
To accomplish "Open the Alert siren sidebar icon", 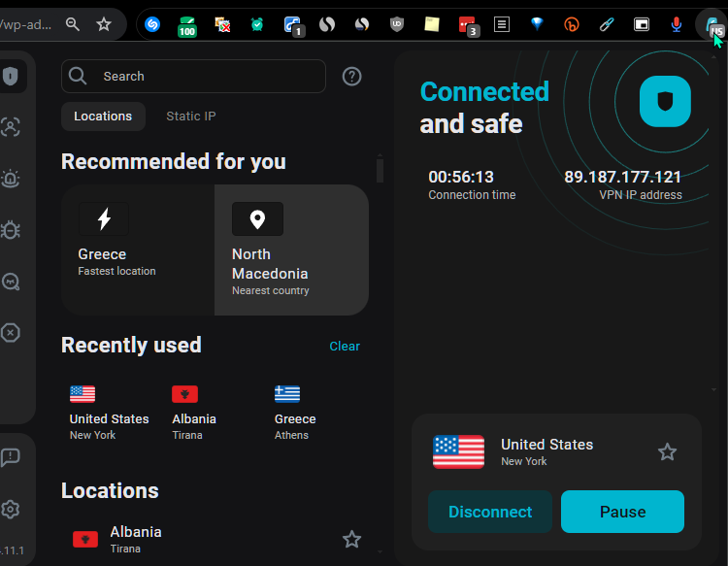I will point(11,179).
